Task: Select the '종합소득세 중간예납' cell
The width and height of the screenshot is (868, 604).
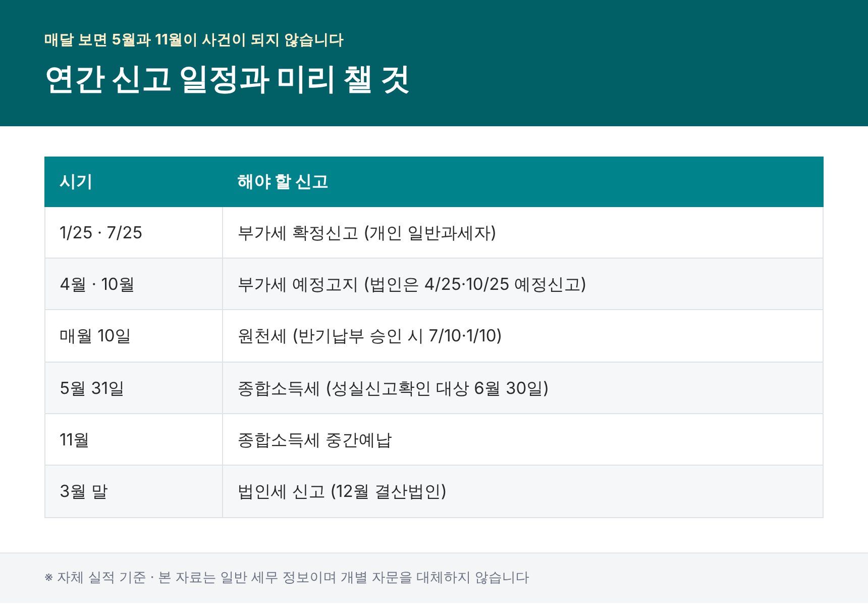Action: click(523, 440)
